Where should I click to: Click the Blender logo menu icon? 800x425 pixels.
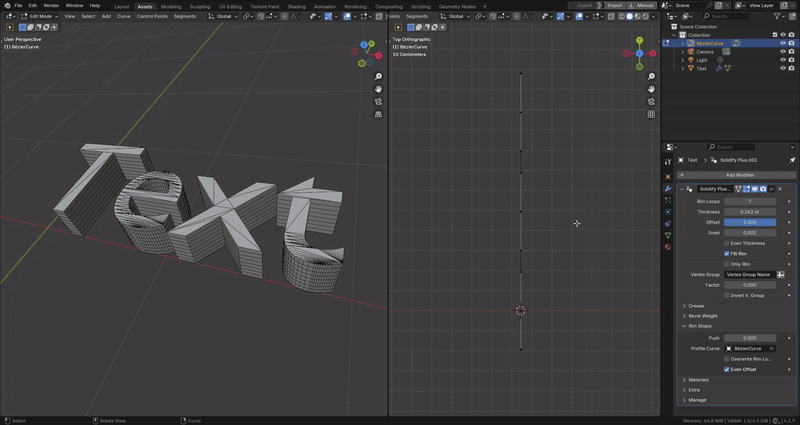[x=7, y=6]
